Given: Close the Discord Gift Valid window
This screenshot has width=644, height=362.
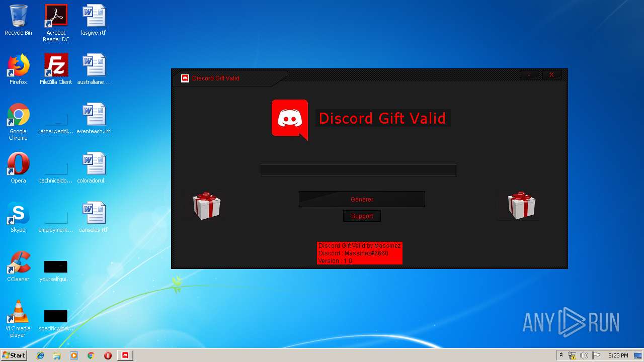Looking at the screenshot, I should (x=552, y=75).
